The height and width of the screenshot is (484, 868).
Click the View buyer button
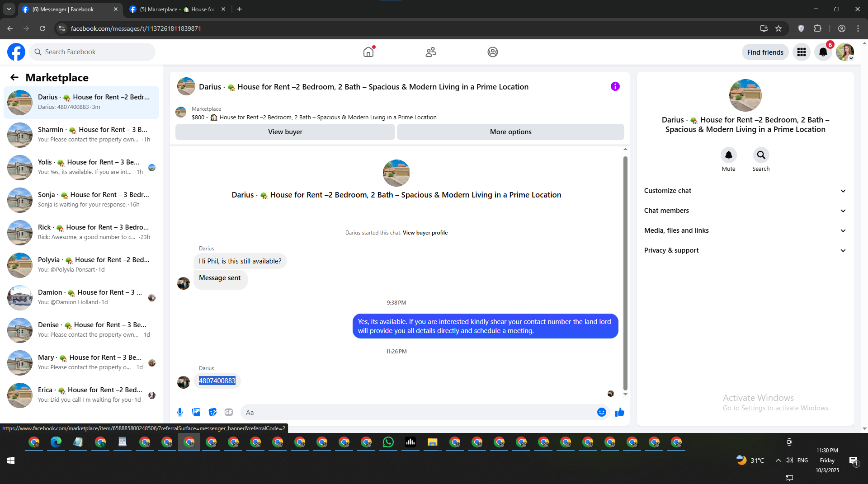pos(285,132)
